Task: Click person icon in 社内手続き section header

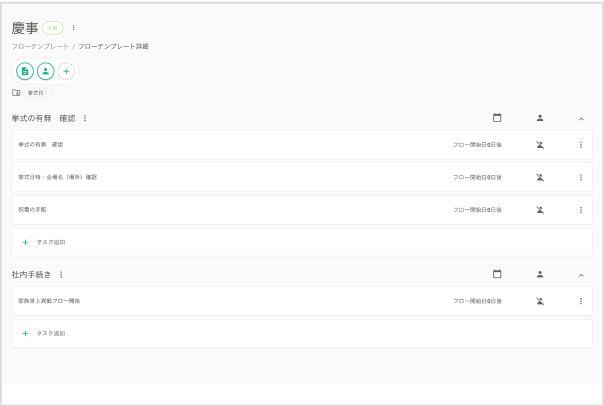Action: [x=540, y=274]
